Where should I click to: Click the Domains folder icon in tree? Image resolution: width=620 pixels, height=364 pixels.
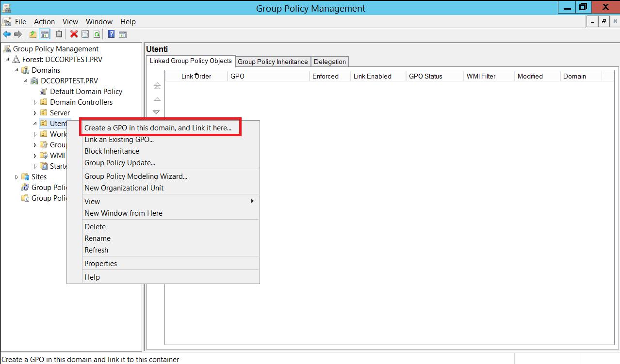click(x=26, y=70)
